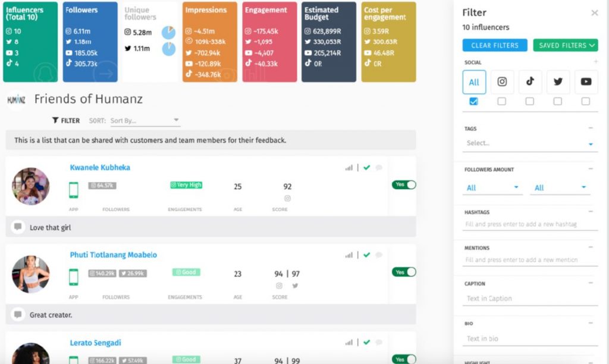This screenshot has width=609, height=364.
Task: Collapse the Followers Amount filter section
Action: click(591, 168)
